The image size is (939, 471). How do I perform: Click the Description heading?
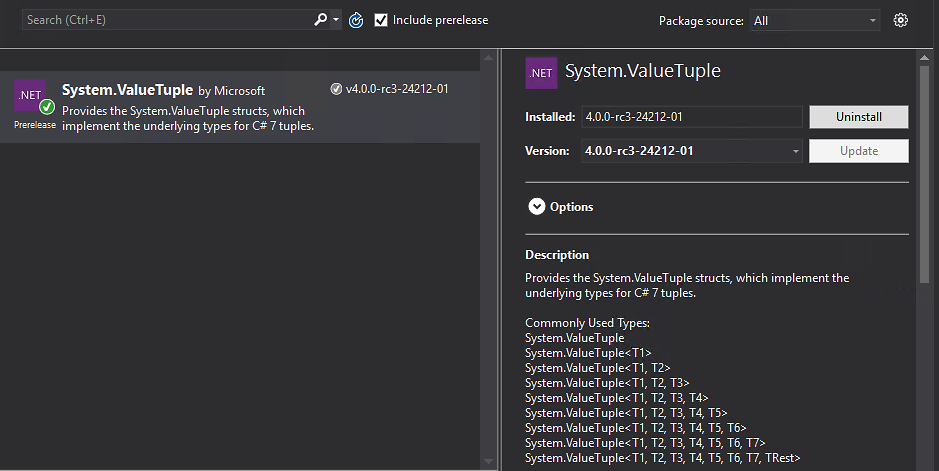[557, 255]
